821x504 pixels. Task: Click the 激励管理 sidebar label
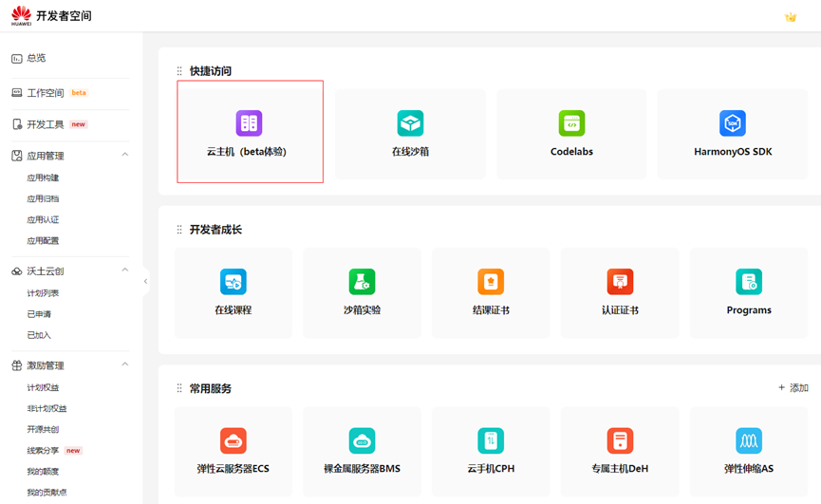(x=46, y=365)
